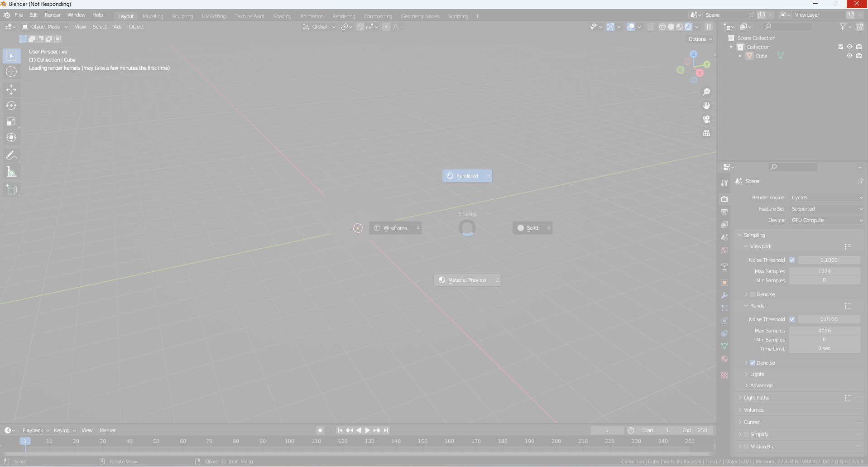Viewport: 868px width, 467px height.
Task: Click the pan view hand icon
Action: click(706, 106)
